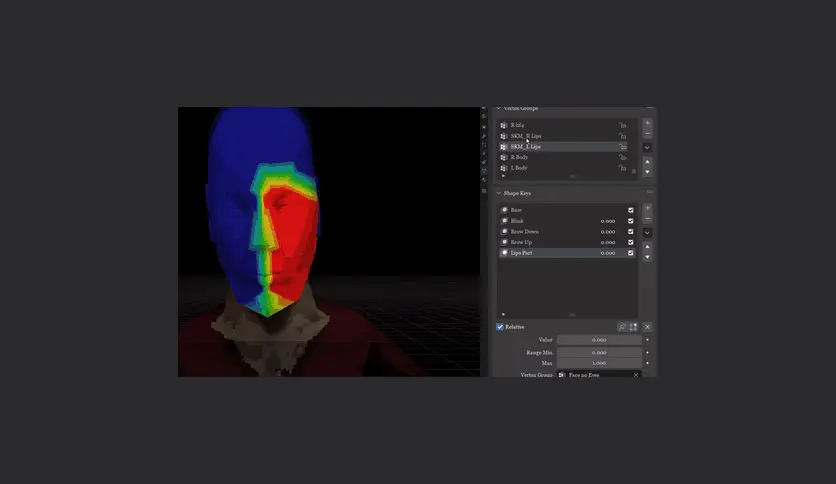Image resolution: width=836 pixels, height=484 pixels.
Task: Select the Brow Up shape key
Action: tap(567, 242)
